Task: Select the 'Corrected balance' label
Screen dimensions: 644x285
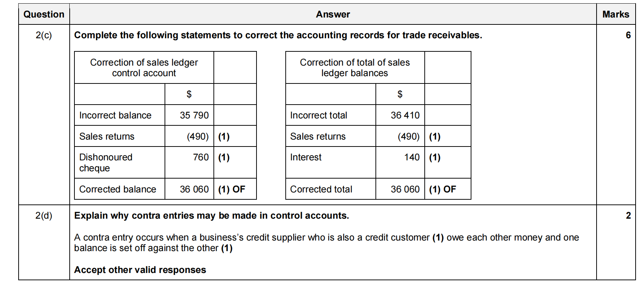Action: 117,190
